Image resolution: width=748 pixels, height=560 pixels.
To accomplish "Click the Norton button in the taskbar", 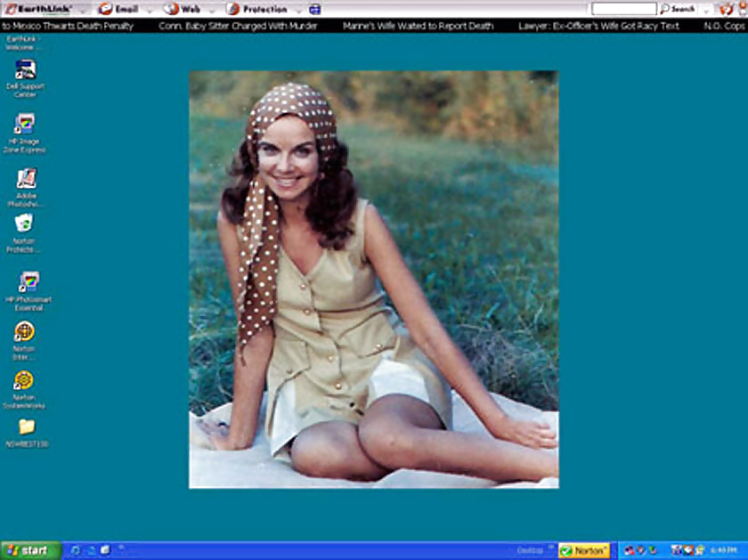I will point(584,551).
